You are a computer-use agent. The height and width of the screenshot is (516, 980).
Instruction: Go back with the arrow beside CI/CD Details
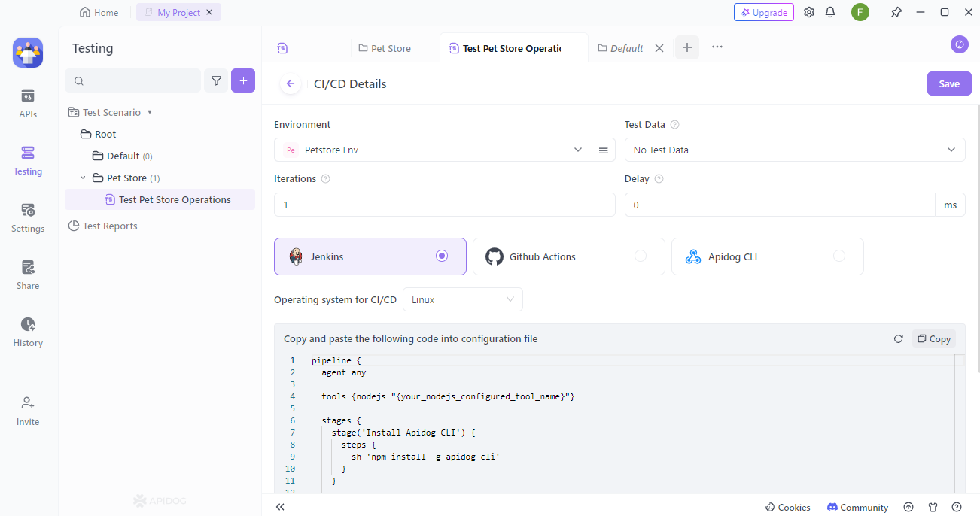point(291,84)
